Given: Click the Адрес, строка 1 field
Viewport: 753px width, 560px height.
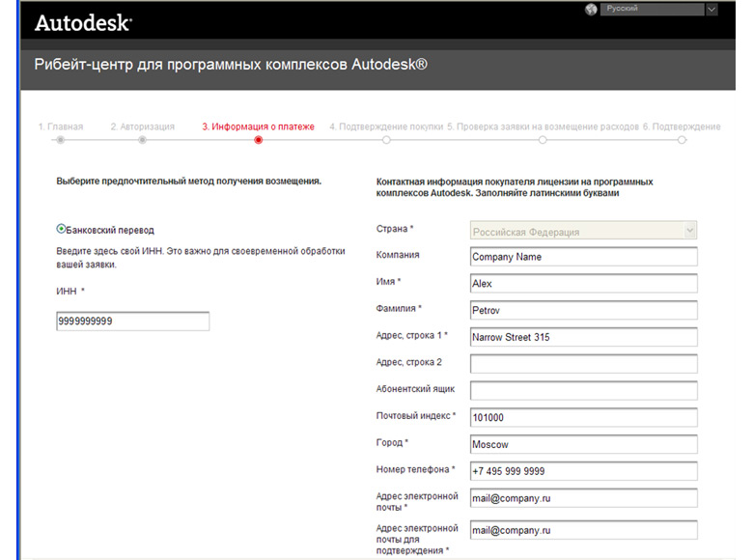Looking at the screenshot, I should [583, 337].
